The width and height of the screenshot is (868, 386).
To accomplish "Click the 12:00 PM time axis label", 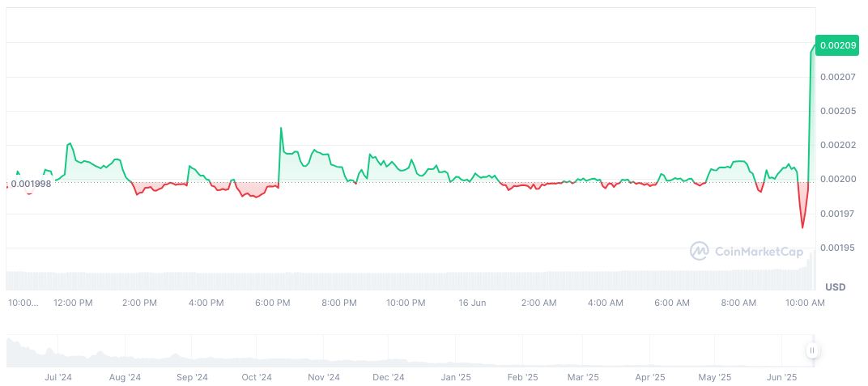I will click(x=73, y=303).
